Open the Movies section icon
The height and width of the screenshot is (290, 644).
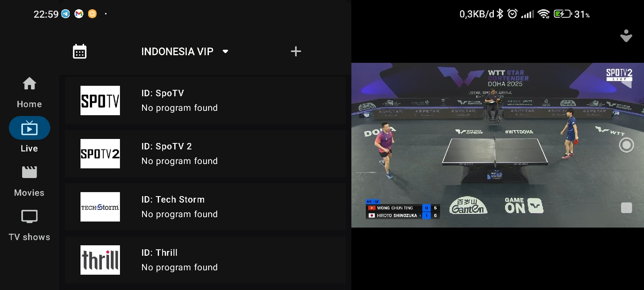(29, 172)
